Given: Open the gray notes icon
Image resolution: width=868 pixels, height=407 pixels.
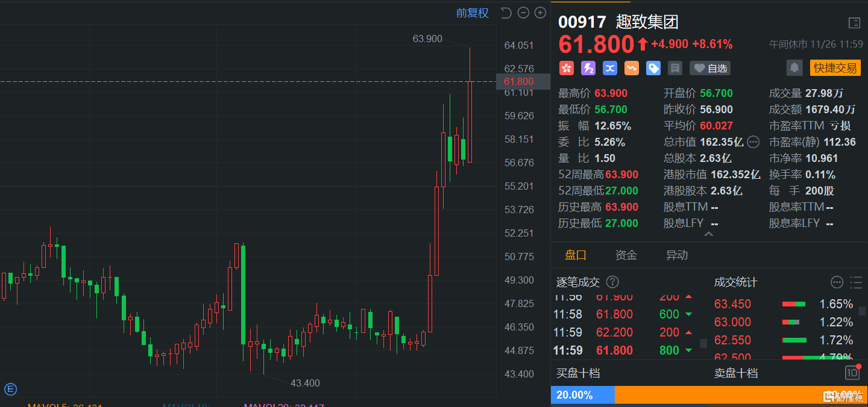Looking at the screenshot, I should pos(675,68).
